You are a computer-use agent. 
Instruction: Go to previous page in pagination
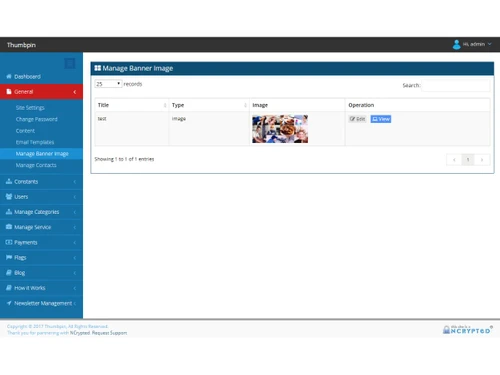pyautogui.click(x=454, y=160)
